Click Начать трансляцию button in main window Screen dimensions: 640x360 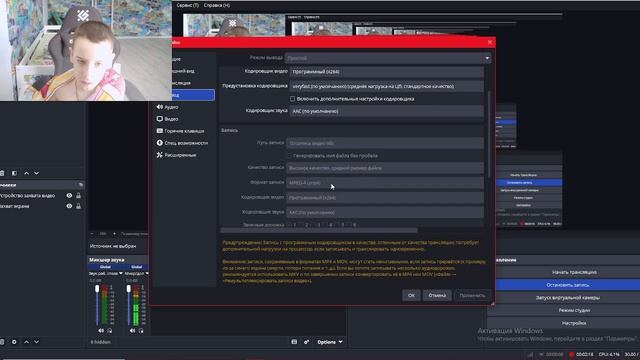coord(574,272)
